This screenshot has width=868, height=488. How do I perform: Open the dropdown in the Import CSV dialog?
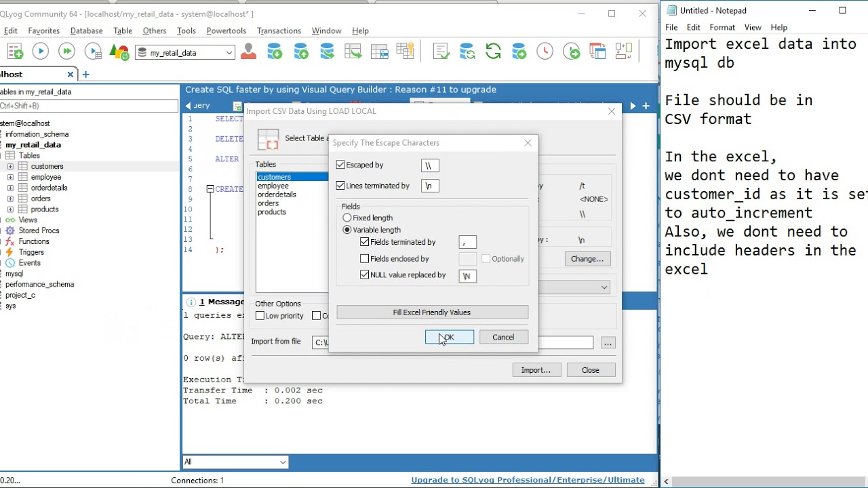604,287
